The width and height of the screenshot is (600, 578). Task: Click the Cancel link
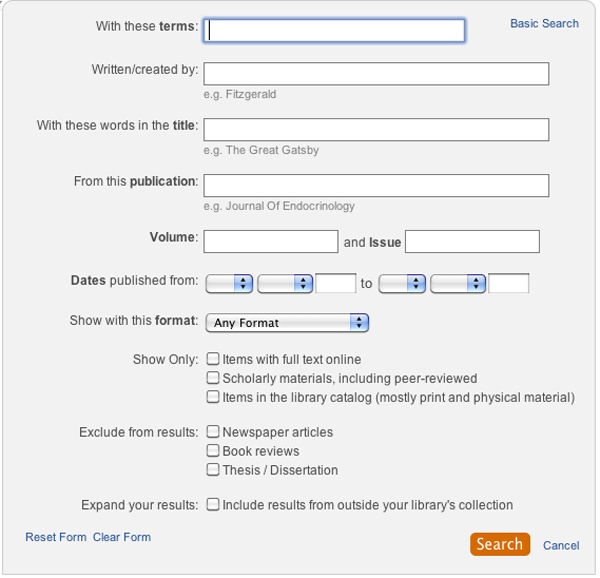(x=561, y=545)
